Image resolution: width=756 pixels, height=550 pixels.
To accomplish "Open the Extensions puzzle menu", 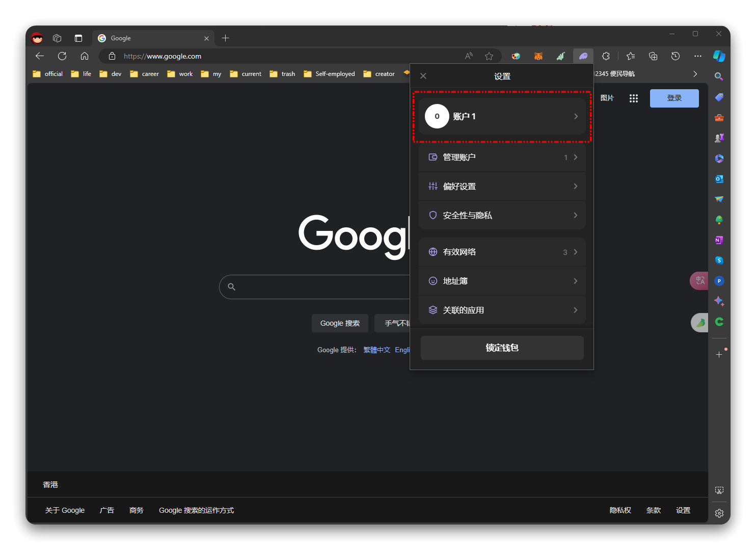I will point(606,56).
